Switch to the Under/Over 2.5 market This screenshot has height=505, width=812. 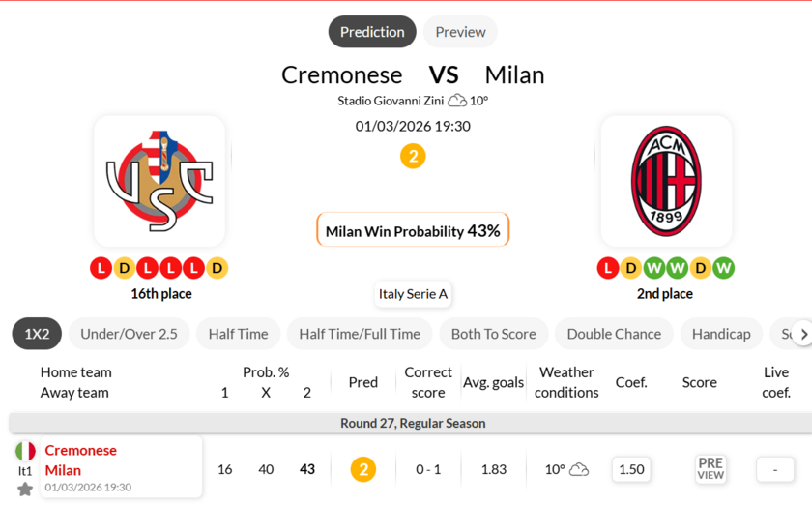(129, 334)
